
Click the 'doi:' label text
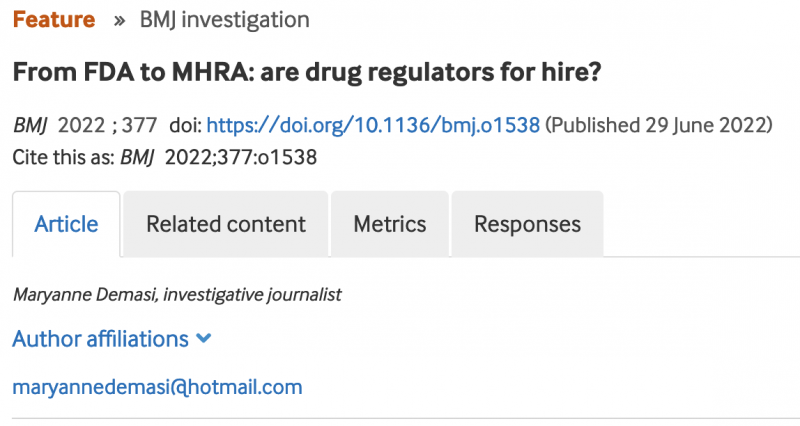185,125
